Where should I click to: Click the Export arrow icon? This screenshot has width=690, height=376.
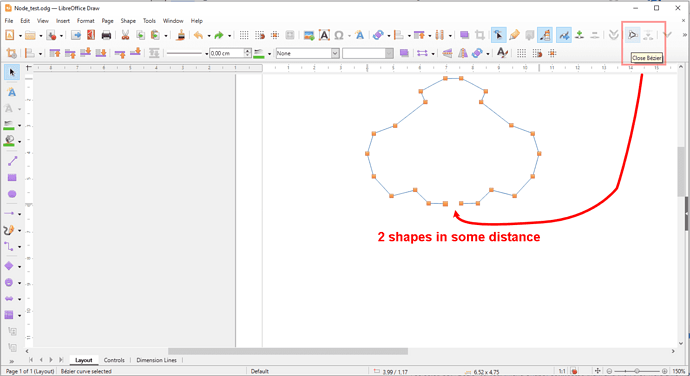[76, 35]
